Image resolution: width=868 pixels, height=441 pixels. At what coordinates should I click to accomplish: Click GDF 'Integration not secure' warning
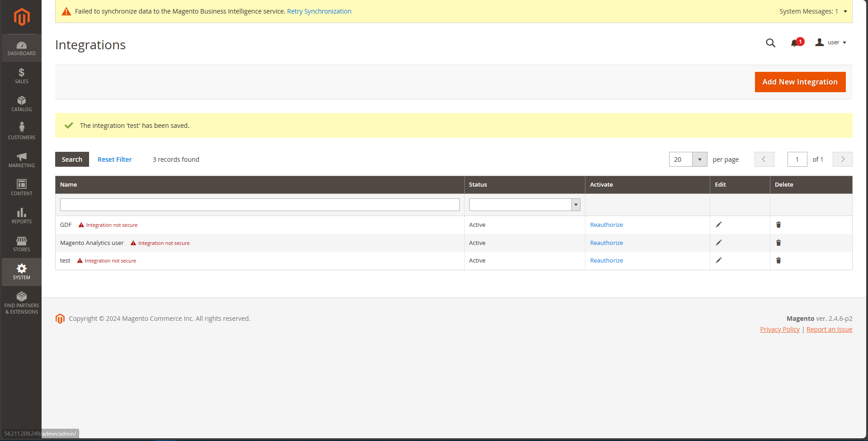point(108,225)
